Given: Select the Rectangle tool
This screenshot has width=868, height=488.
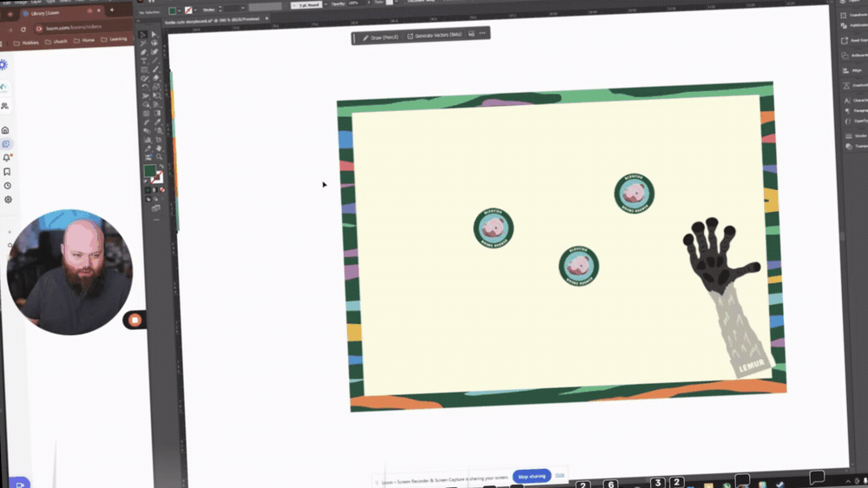Looking at the screenshot, I should tap(144, 69).
